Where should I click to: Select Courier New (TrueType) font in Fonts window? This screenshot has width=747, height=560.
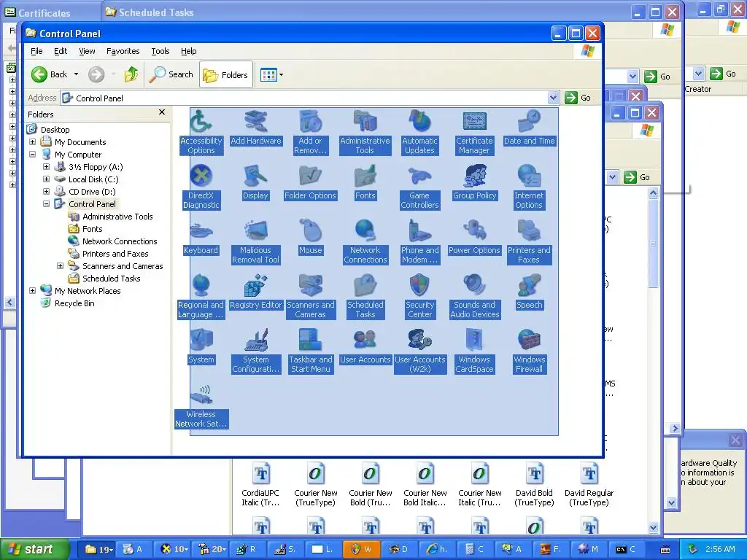[x=315, y=485]
